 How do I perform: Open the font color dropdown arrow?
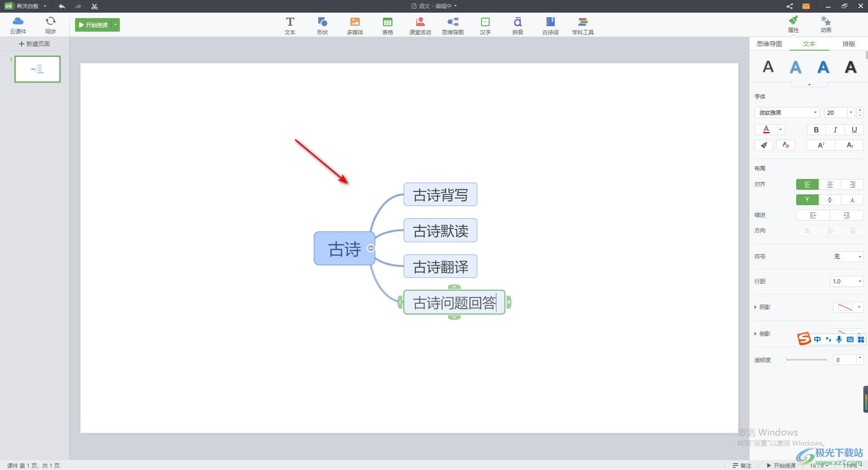point(781,130)
